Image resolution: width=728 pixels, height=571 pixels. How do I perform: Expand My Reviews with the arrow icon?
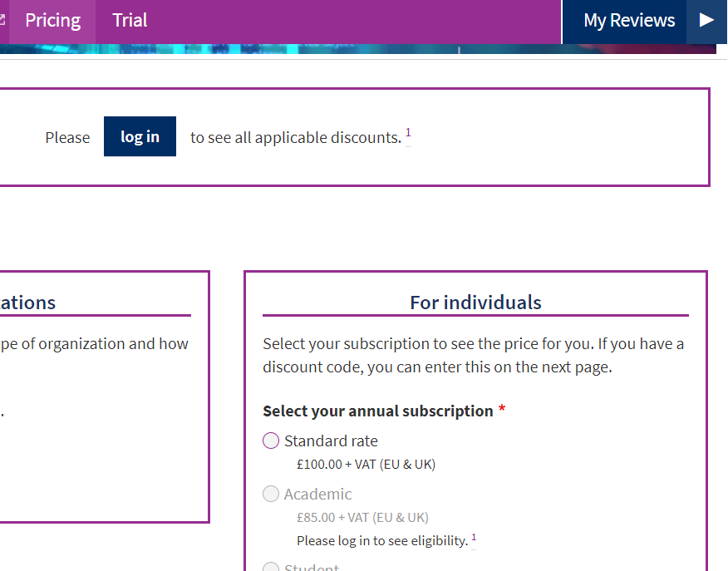(x=706, y=21)
